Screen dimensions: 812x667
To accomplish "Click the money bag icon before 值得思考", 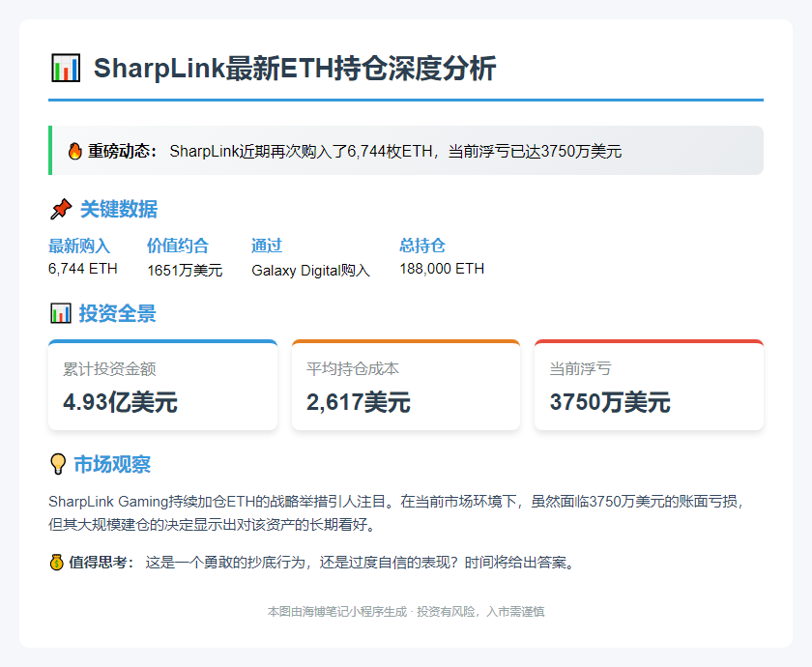I will (x=56, y=562).
